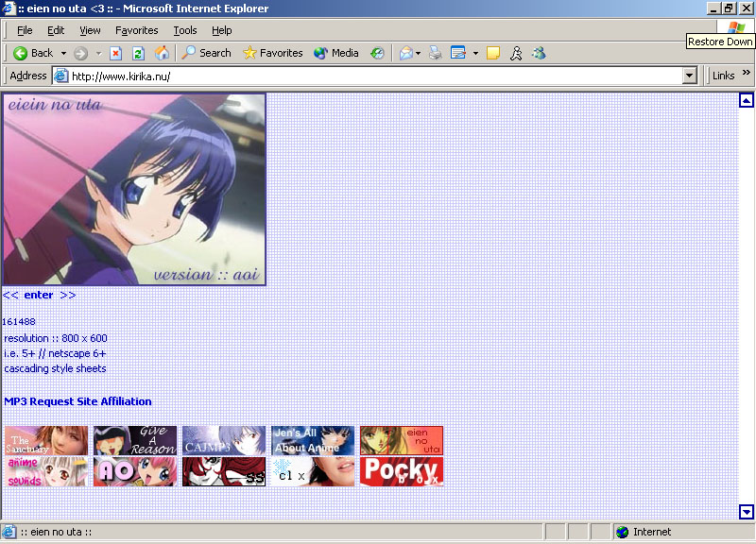Refresh the page with the Refresh icon
The width and height of the screenshot is (756, 544).
139,53
